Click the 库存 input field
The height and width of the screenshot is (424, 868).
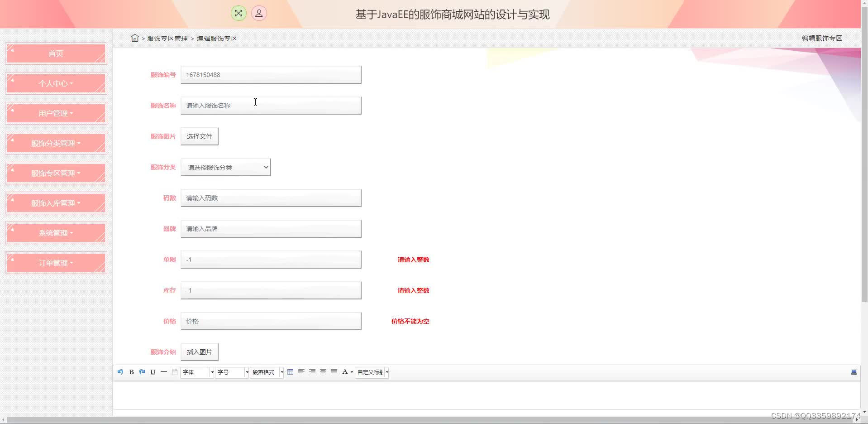click(271, 290)
